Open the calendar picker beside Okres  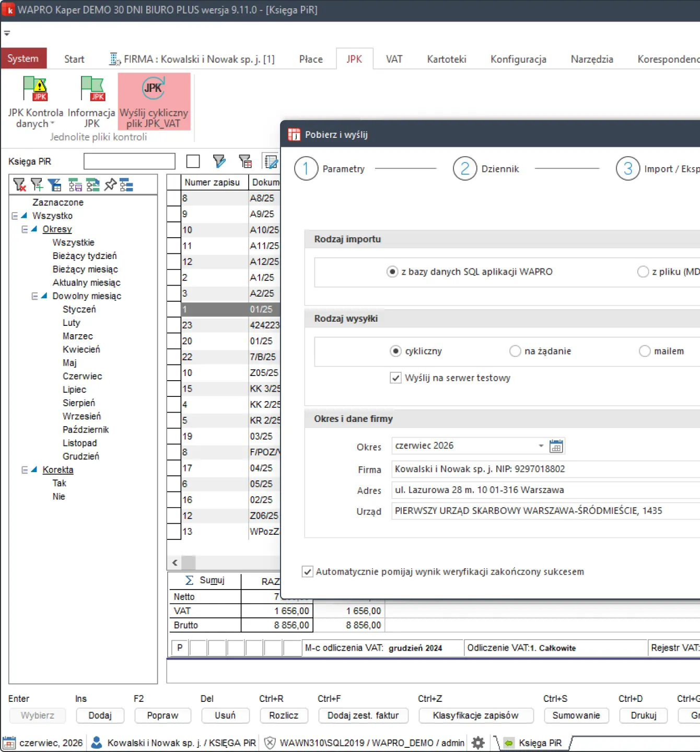click(556, 446)
